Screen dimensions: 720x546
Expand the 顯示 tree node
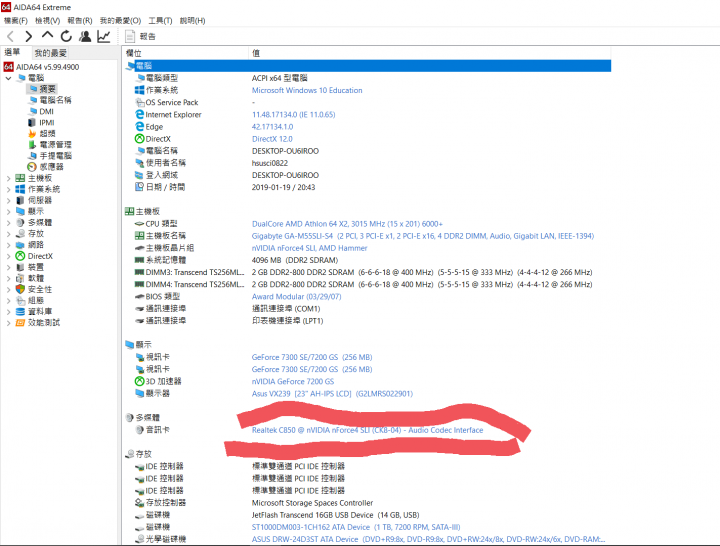pyautogui.click(x=8, y=211)
